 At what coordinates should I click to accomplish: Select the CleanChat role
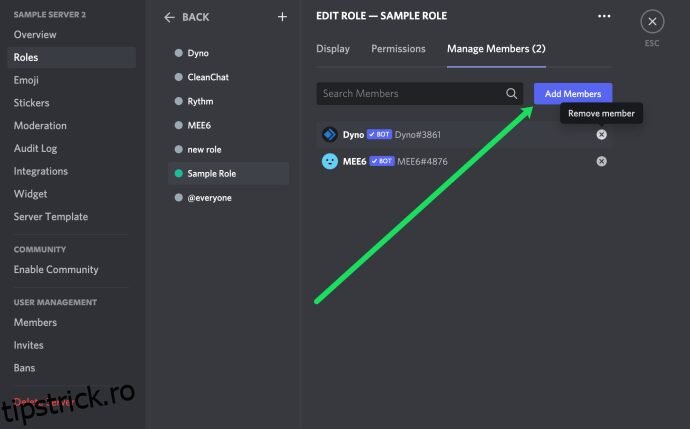(208, 77)
